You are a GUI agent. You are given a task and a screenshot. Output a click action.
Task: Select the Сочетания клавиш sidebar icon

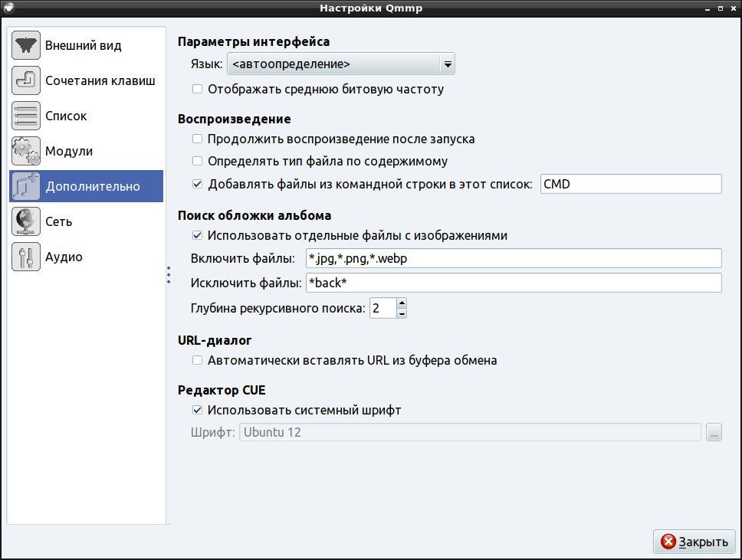coord(26,81)
